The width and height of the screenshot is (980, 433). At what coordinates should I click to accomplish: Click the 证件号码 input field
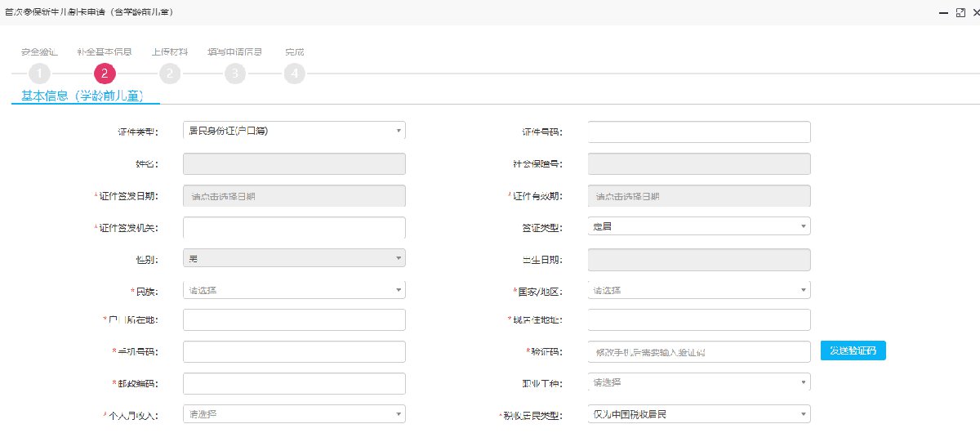pos(698,132)
